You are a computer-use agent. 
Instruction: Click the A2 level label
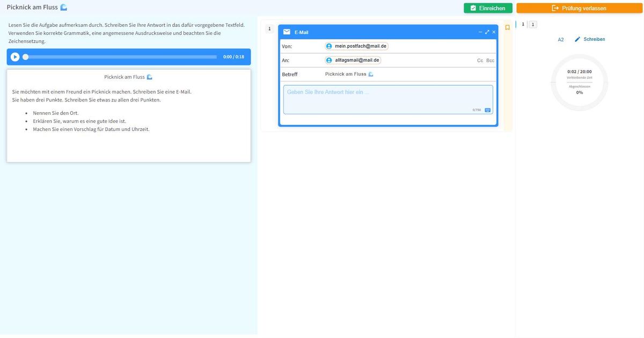[561, 40]
